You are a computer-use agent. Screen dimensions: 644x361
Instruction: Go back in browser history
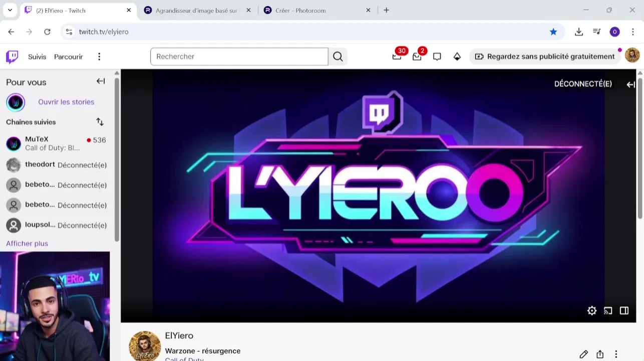coord(11,32)
